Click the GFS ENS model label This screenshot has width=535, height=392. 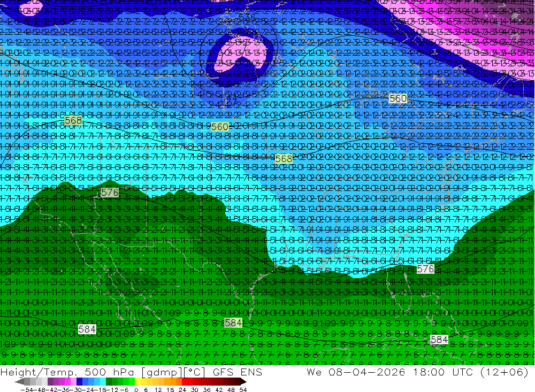(238, 372)
